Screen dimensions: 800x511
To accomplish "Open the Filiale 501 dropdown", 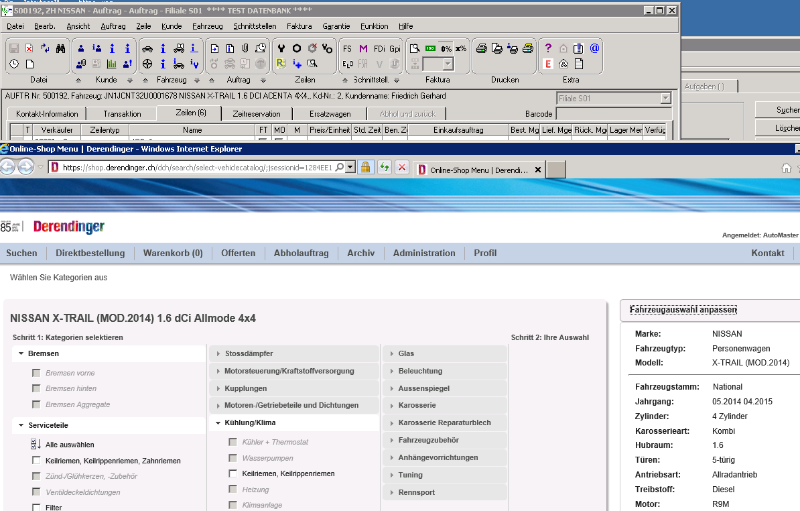I will 665,98.
